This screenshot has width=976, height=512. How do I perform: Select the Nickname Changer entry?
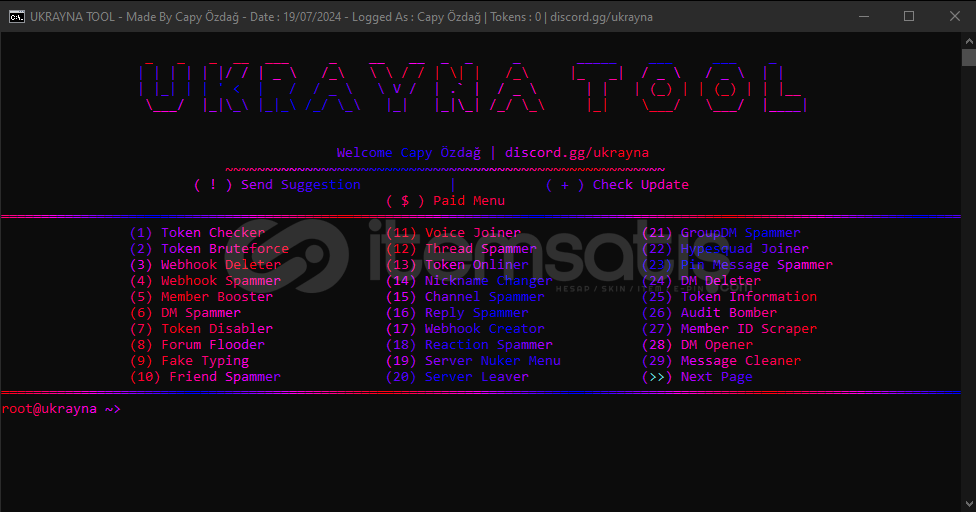click(x=469, y=281)
